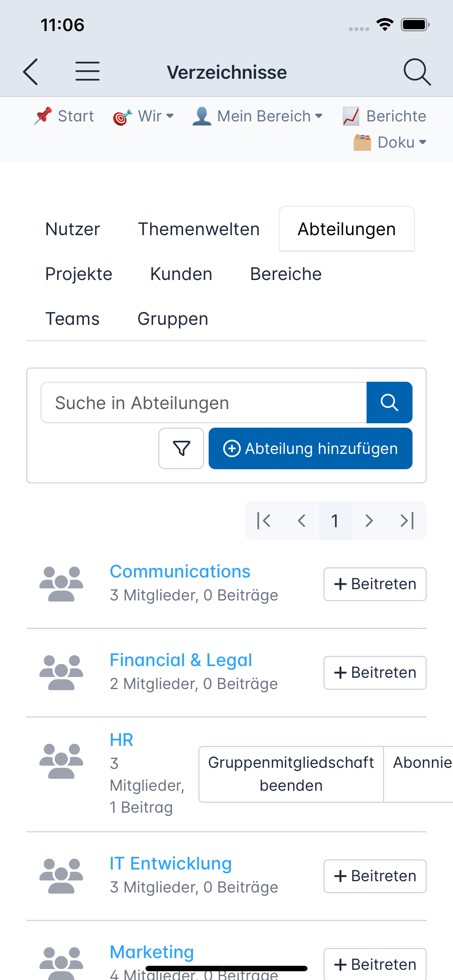
Task: Tap the back arrow icon
Action: pos(31,71)
